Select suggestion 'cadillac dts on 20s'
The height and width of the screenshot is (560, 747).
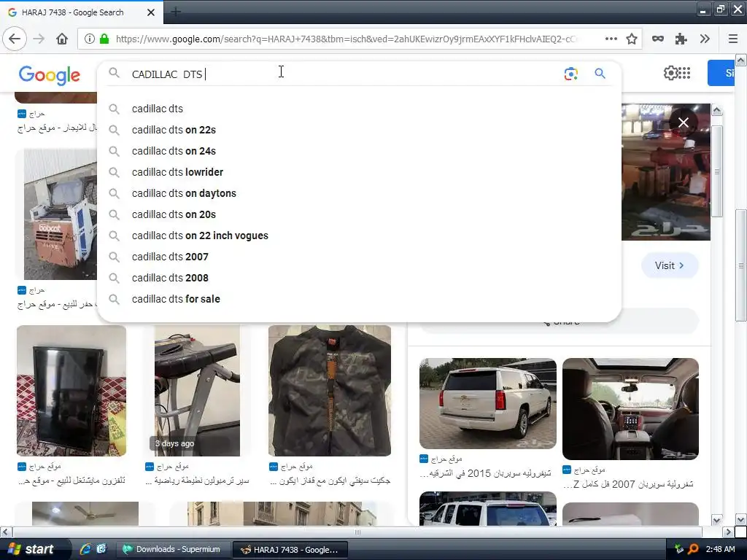359,214
